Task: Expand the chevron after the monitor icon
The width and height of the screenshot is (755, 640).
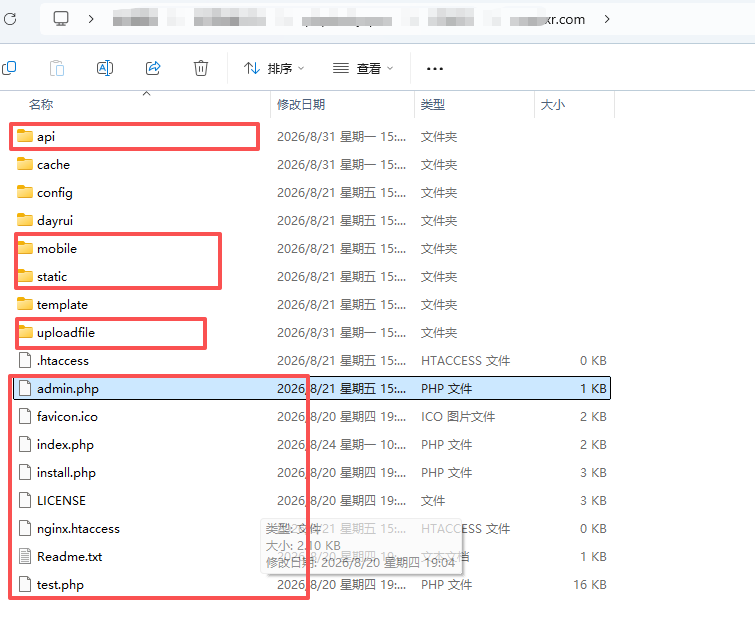Action: [x=91, y=19]
